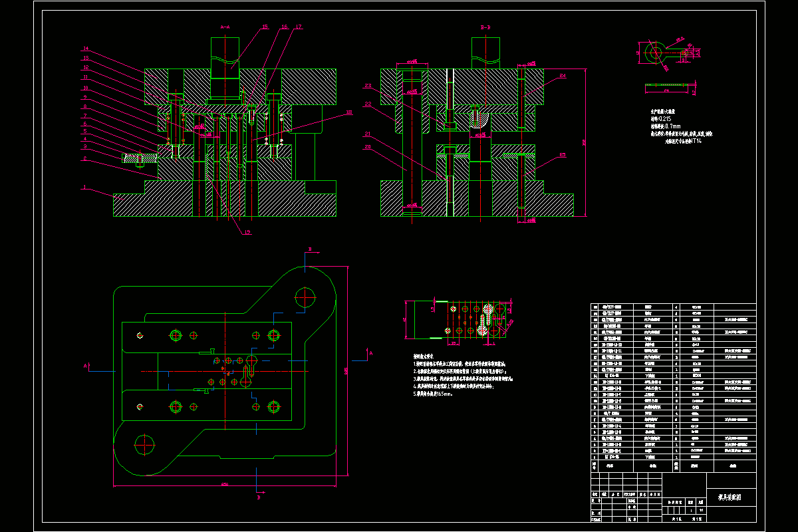Viewport: 798px width, 532px height.
Task: Click the title block drawing name cell
Action: tap(731, 497)
